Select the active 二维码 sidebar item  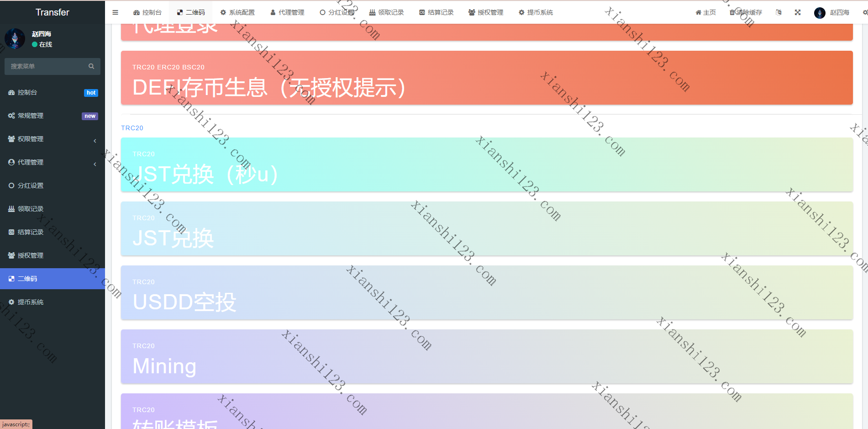click(x=53, y=279)
